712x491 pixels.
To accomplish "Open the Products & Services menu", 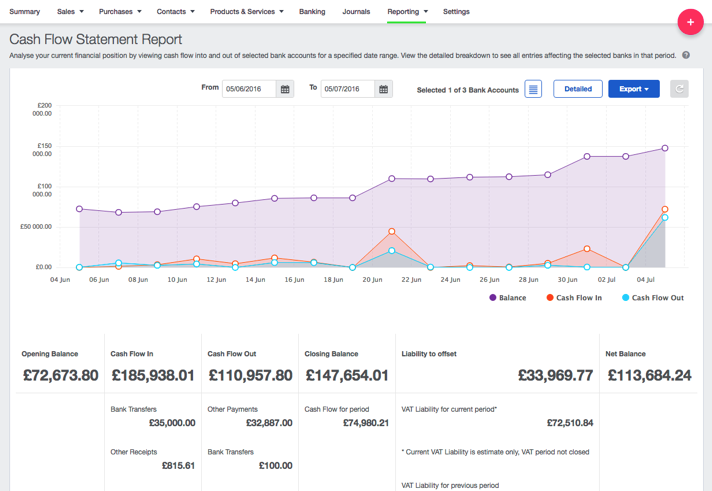I will [x=246, y=12].
